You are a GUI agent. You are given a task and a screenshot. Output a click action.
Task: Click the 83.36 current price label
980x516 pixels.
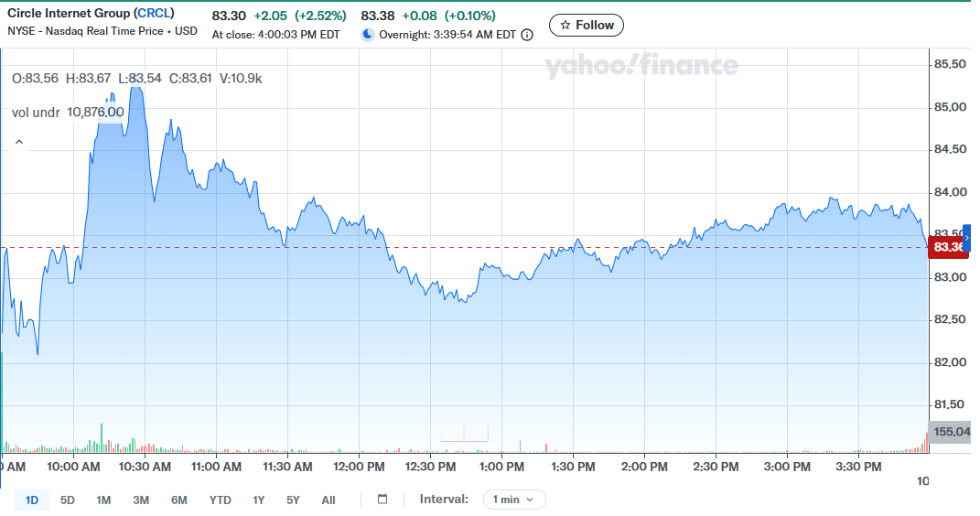pos(948,247)
